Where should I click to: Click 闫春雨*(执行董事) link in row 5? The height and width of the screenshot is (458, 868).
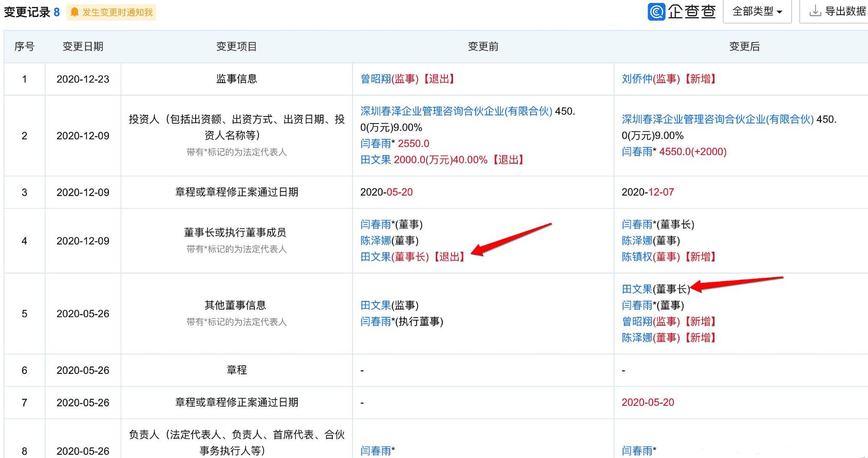[x=403, y=321]
